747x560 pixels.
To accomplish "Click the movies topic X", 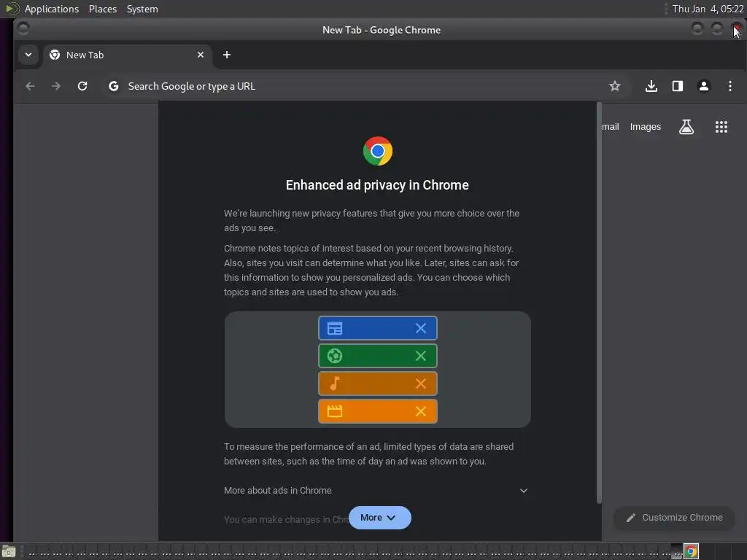I will tap(421, 411).
